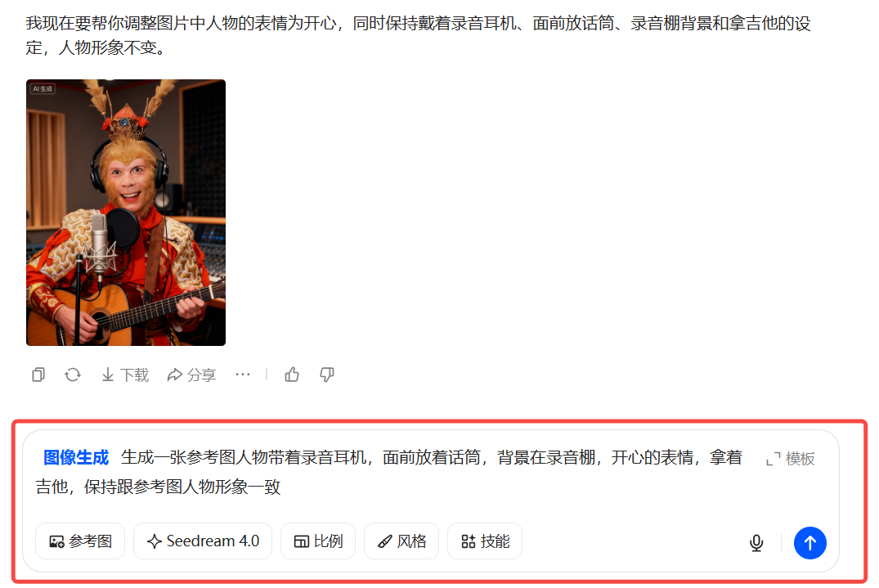Open the generated Monkey King image thumbnail
The width and height of the screenshot is (879, 588).
(126, 213)
